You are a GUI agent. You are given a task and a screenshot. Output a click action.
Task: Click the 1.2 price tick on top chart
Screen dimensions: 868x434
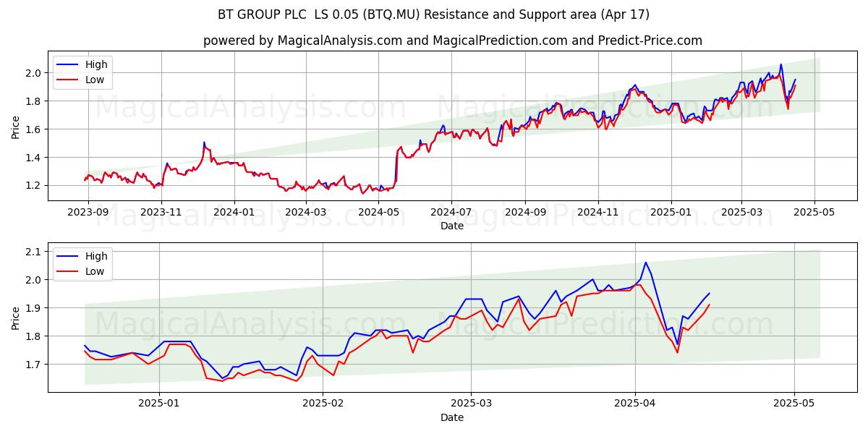point(34,185)
